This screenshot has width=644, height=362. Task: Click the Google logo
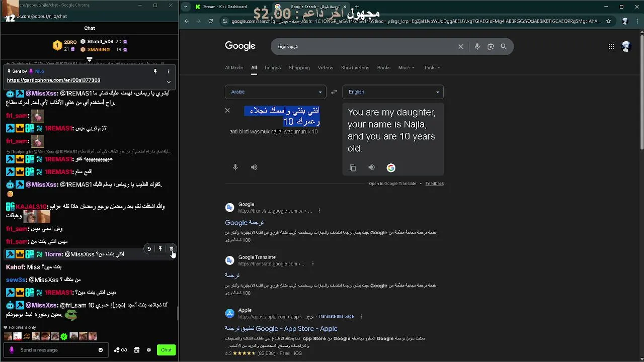tap(240, 46)
